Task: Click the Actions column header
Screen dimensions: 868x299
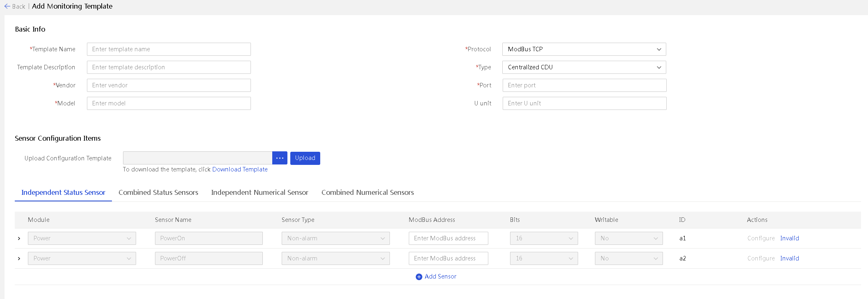Action: click(757, 220)
